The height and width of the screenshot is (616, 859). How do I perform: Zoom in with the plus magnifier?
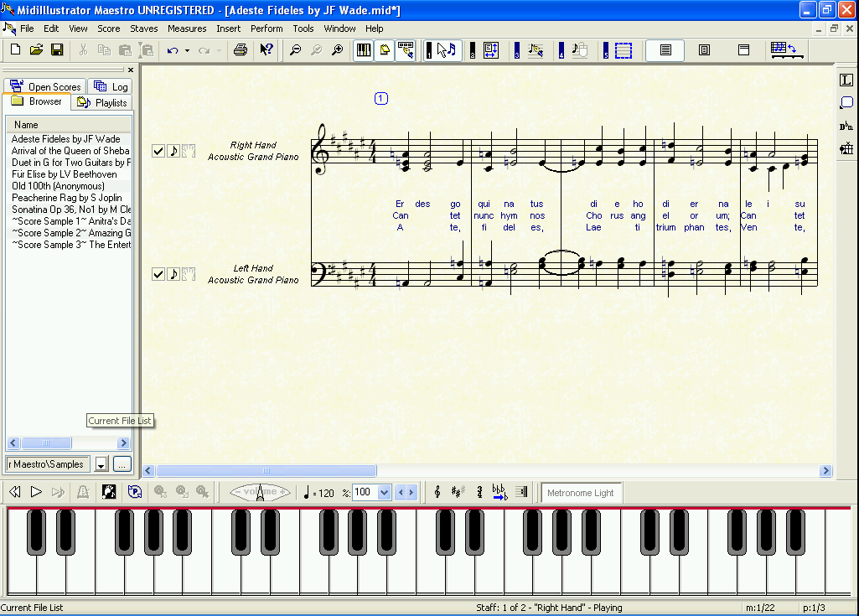pyautogui.click(x=338, y=50)
